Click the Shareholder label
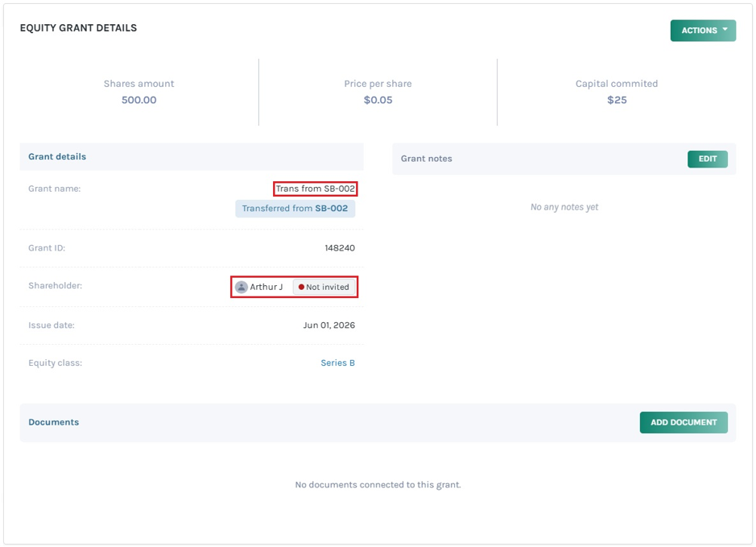This screenshot has width=756, height=547. (x=56, y=285)
